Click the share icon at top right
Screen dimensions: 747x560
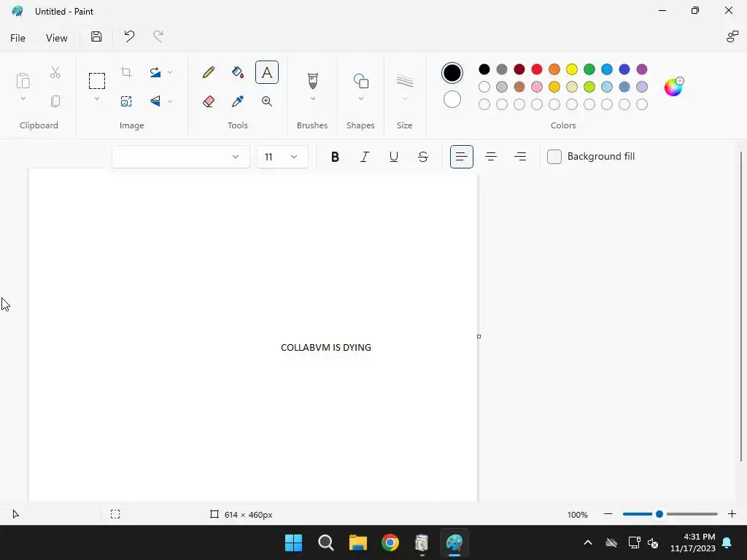732,36
